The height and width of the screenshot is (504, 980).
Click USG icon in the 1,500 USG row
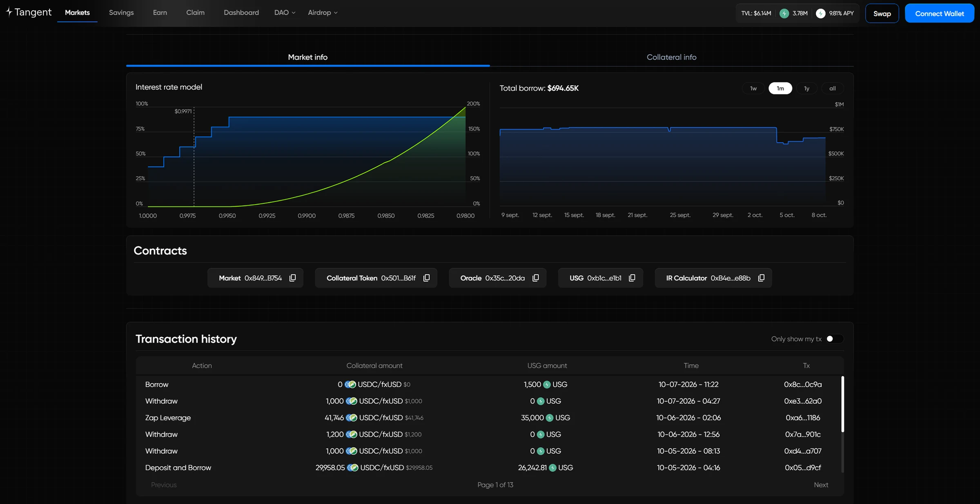click(547, 384)
